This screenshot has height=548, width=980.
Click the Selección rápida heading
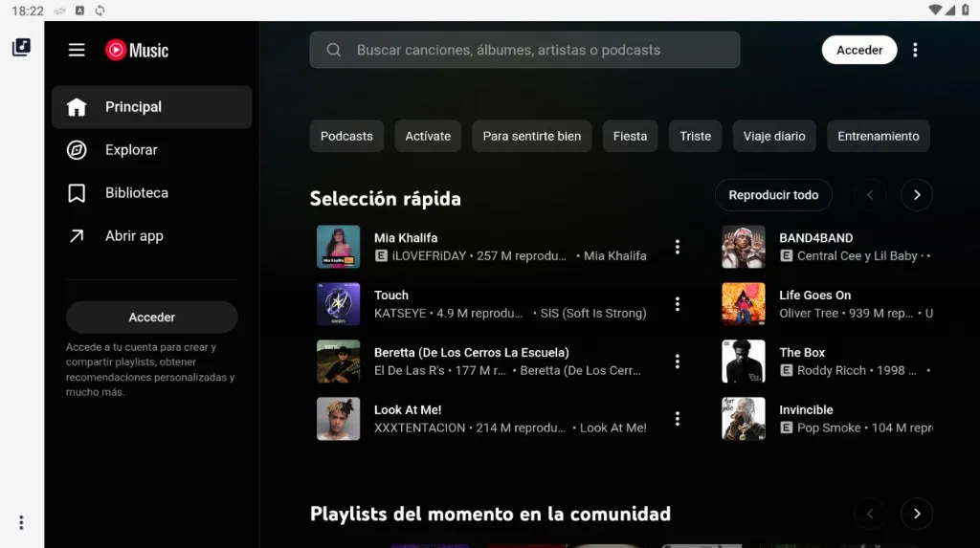[385, 199]
